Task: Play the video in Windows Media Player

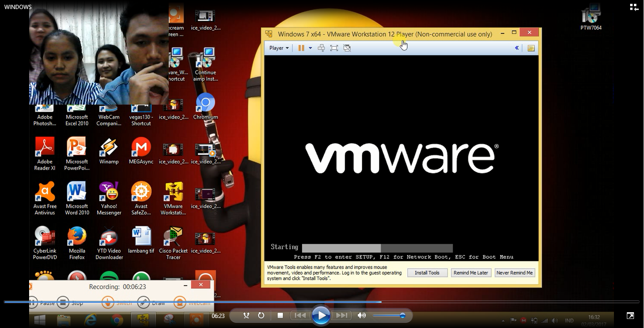Action: click(x=321, y=316)
